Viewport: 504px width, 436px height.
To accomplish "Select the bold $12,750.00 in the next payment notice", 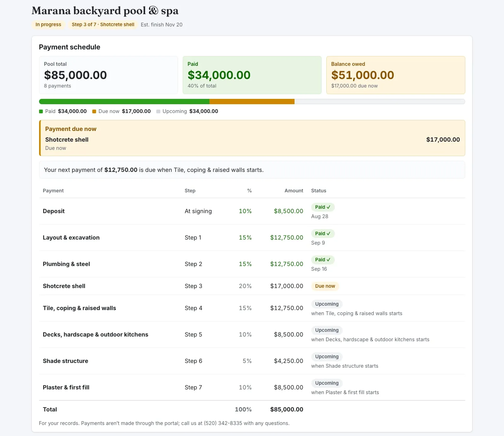I will [x=121, y=170].
